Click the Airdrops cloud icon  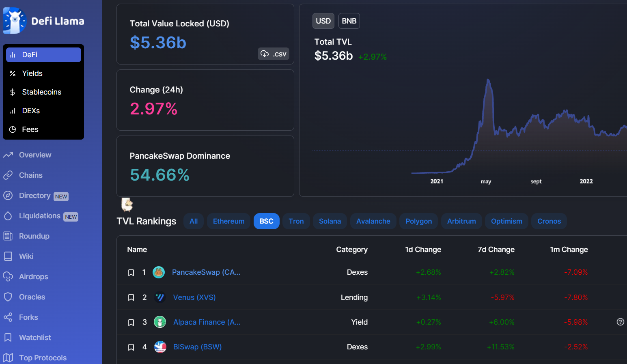8,277
